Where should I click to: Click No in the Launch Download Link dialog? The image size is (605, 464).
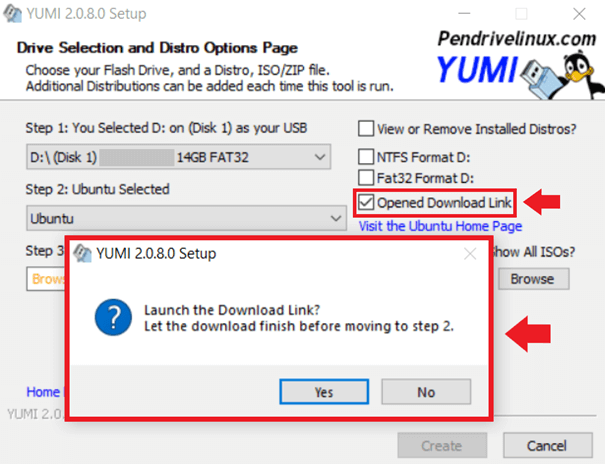coord(426,392)
